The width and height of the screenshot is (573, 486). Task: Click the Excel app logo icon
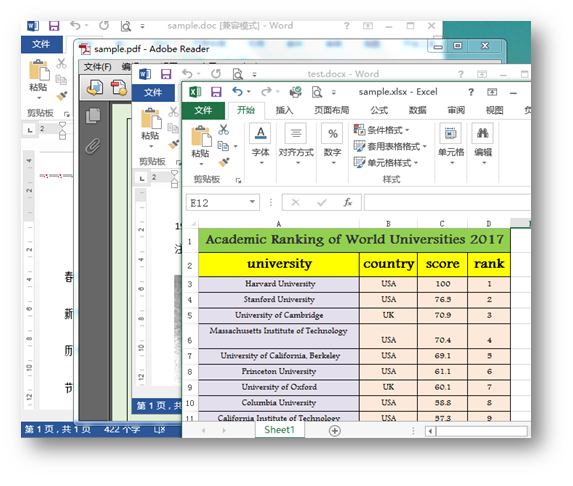195,92
